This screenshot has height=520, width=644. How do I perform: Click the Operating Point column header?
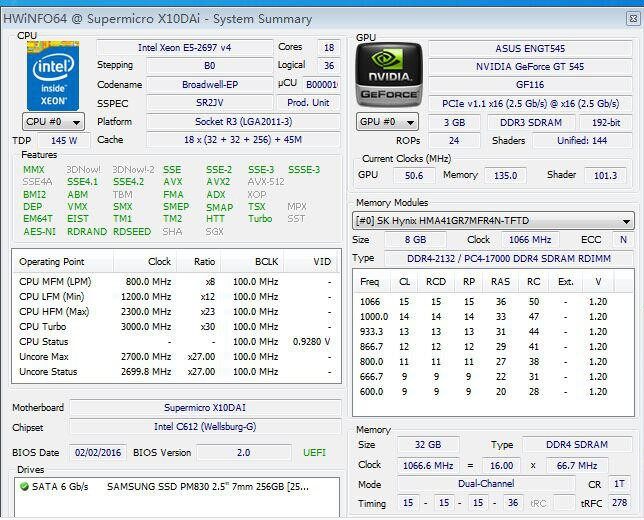click(63, 262)
